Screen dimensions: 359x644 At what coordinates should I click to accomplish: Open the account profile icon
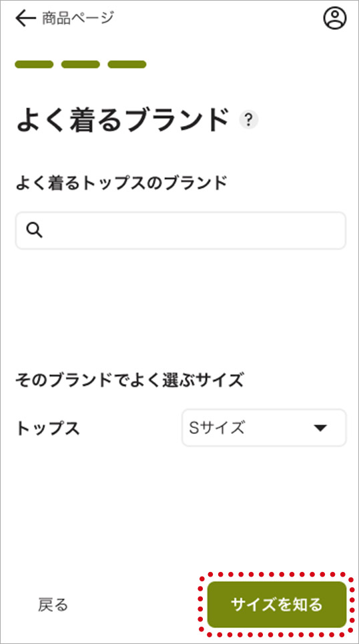335,19
